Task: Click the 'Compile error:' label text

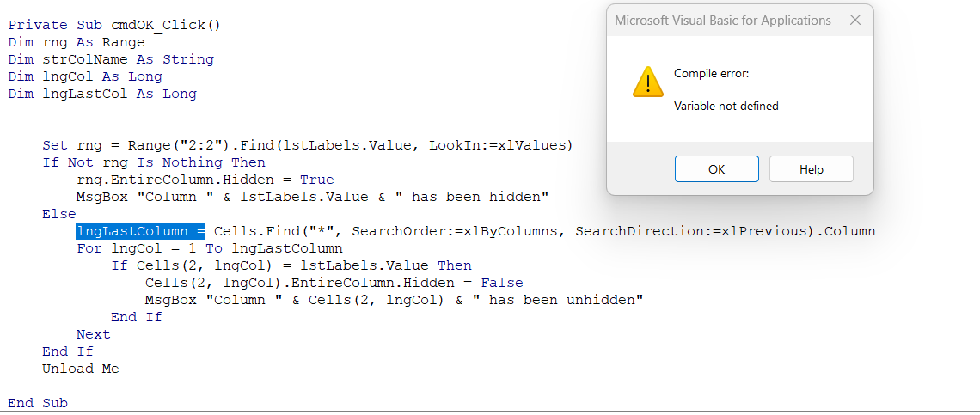Action: click(711, 74)
